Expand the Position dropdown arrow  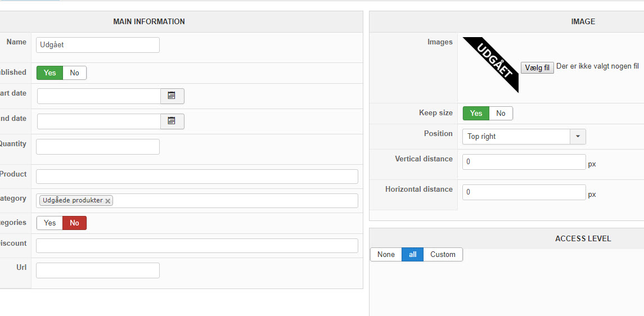[x=578, y=137]
